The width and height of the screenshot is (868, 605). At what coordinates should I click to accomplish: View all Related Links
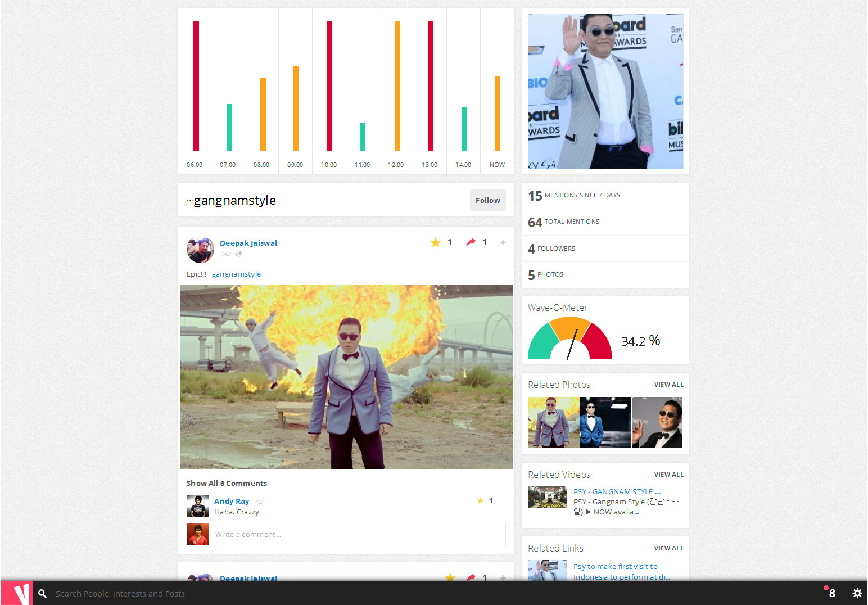coord(668,548)
